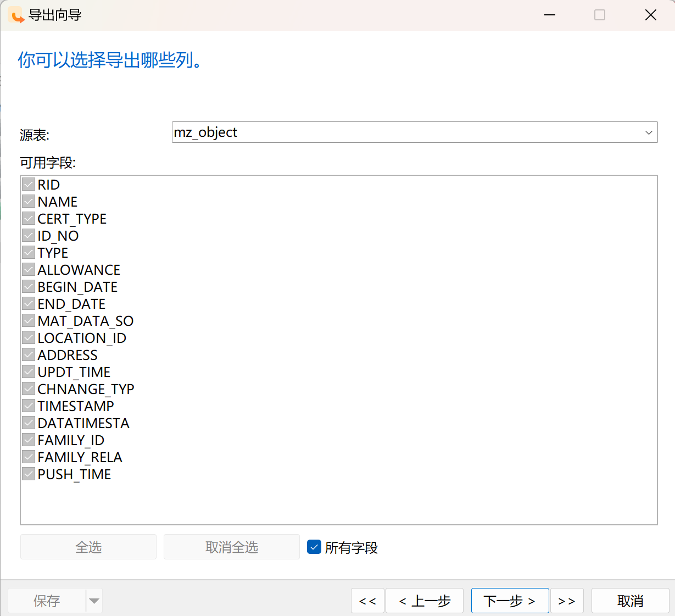This screenshot has height=616, width=675.
Task: Select the TIMESTAMP field name text
Action: pyautogui.click(x=76, y=406)
